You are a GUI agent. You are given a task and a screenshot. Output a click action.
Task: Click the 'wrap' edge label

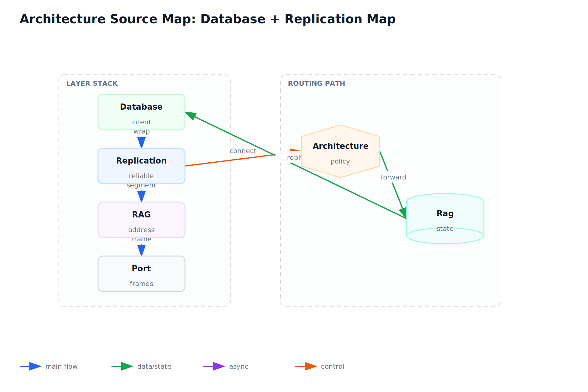point(141,132)
